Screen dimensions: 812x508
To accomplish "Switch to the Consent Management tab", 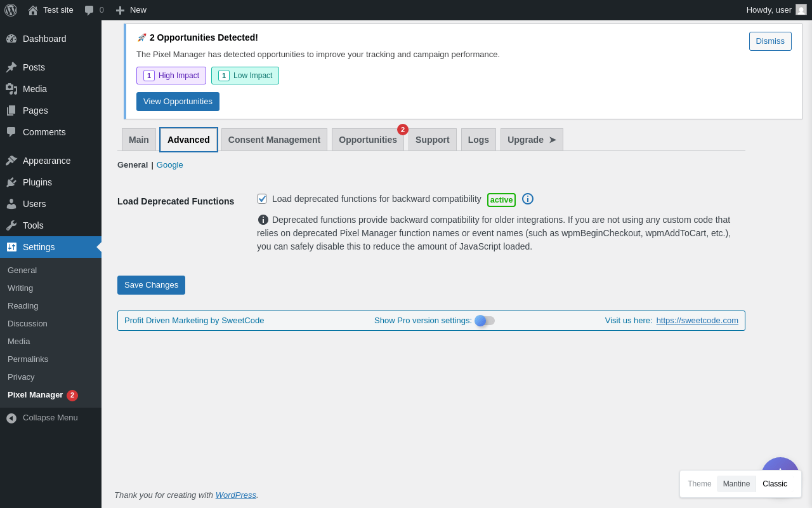I will click(x=274, y=140).
